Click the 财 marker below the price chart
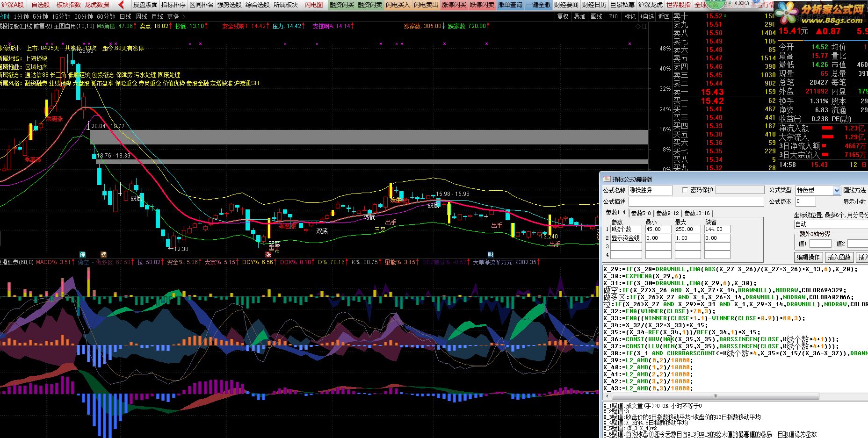Screen dimensions: 868x438 491,255
